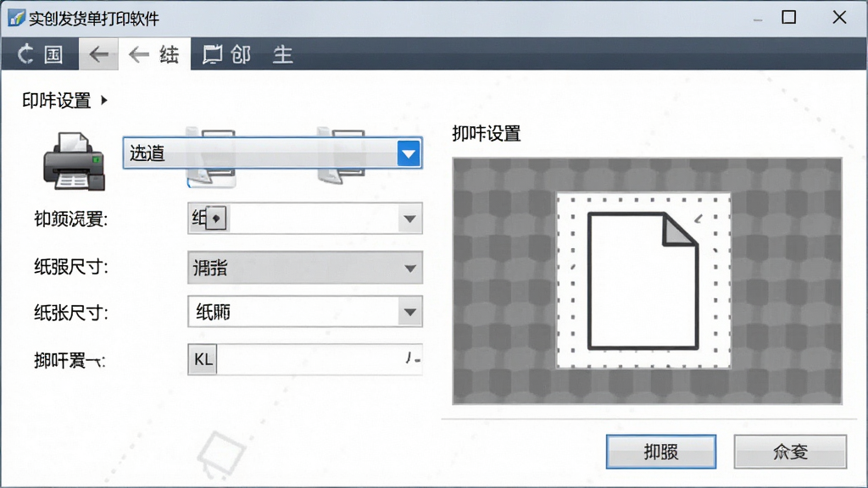868x488 pixels.
Task: Click the KL button in the last field
Action: 203,359
